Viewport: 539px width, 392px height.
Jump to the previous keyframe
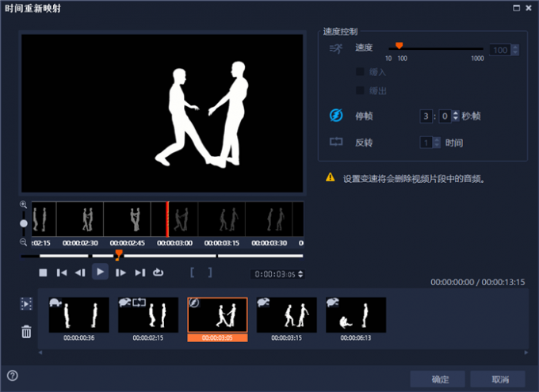pos(61,273)
